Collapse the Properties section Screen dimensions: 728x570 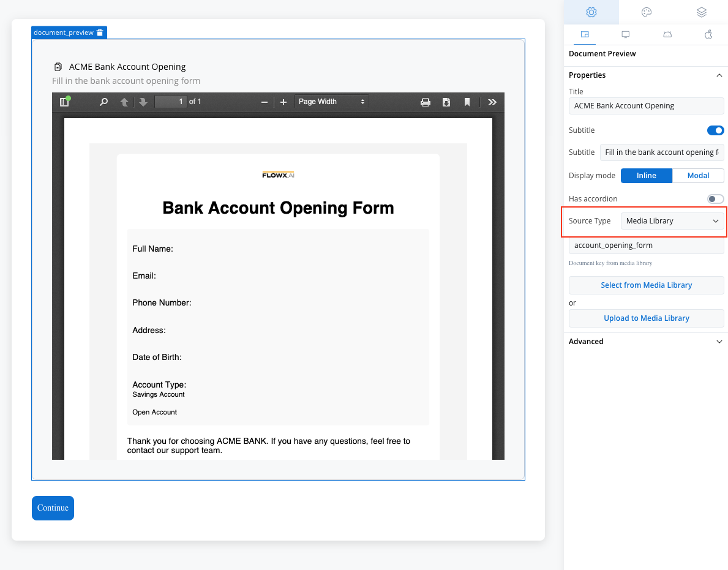719,75
